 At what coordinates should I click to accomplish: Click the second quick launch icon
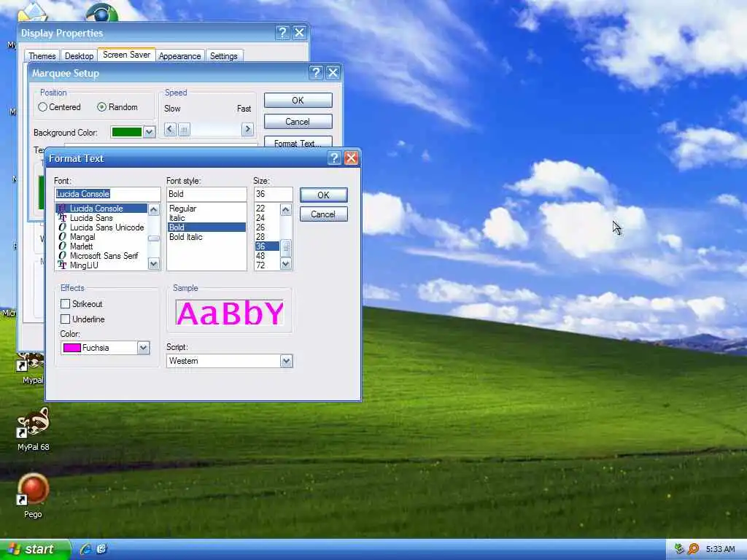[x=101, y=549]
